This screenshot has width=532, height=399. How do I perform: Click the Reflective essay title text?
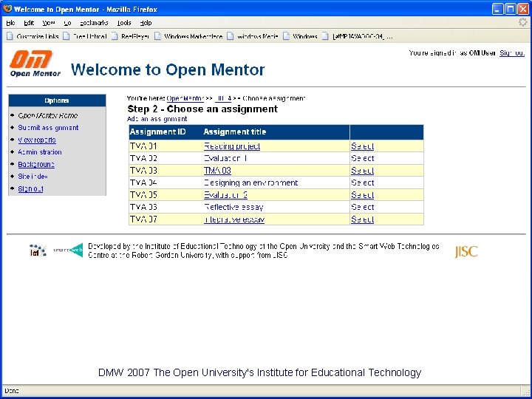tap(233, 208)
